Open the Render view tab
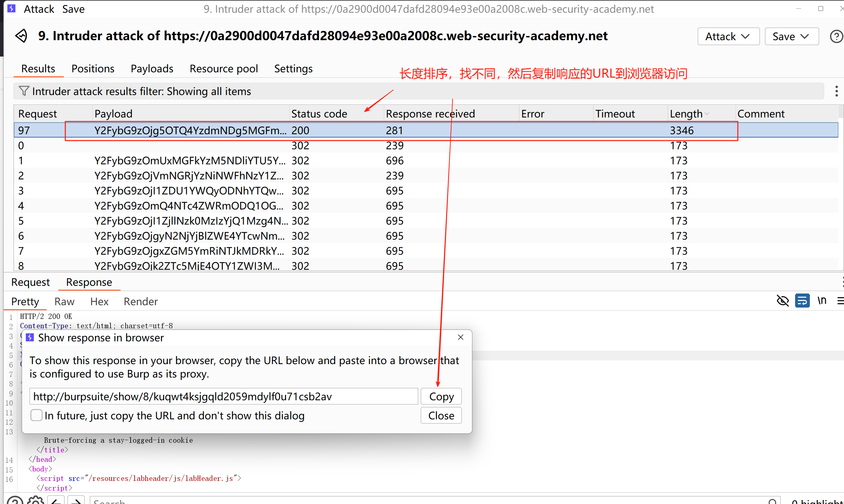This screenshot has height=504, width=844. 141,302
